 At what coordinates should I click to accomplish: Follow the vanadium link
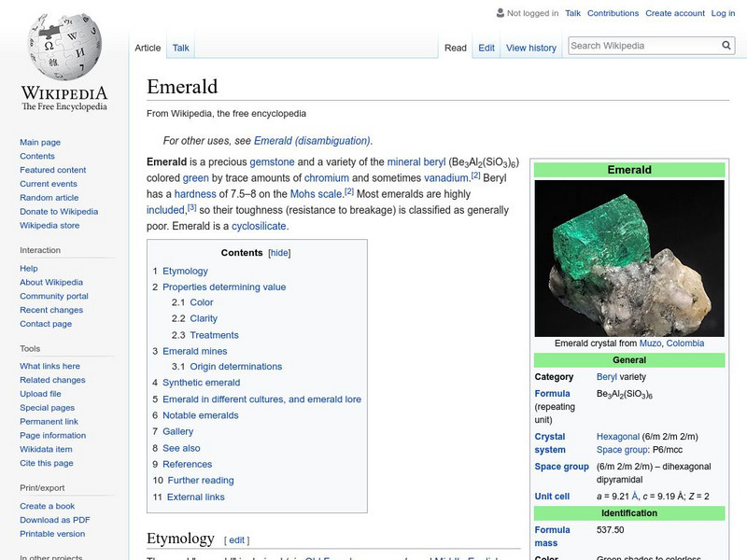446,178
